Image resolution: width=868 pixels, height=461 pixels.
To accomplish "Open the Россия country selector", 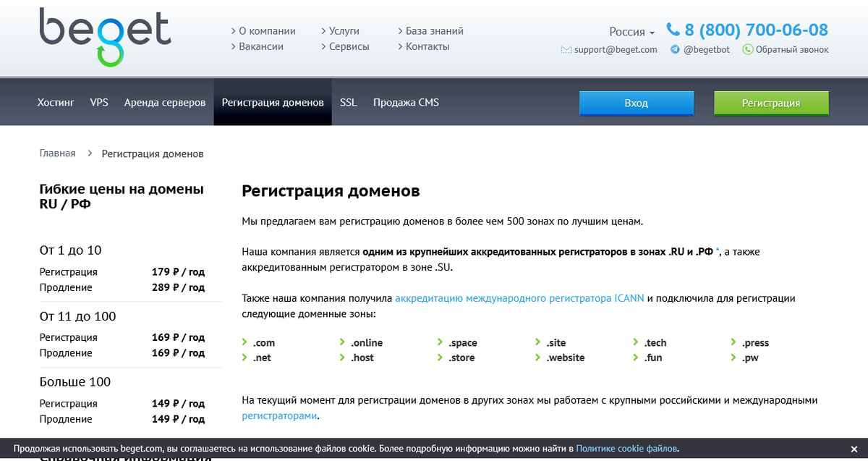I will [x=628, y=32].
